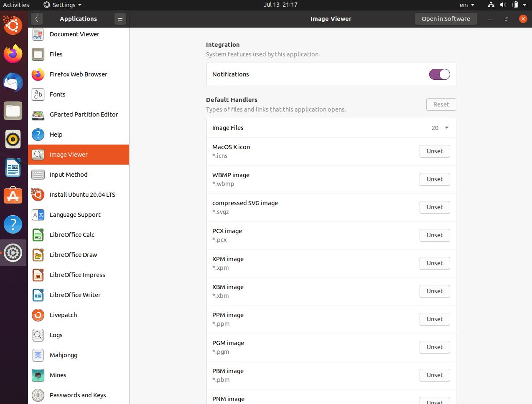
Task: Collapse the Image Files handlers list arrow
Action: [447, 128]
